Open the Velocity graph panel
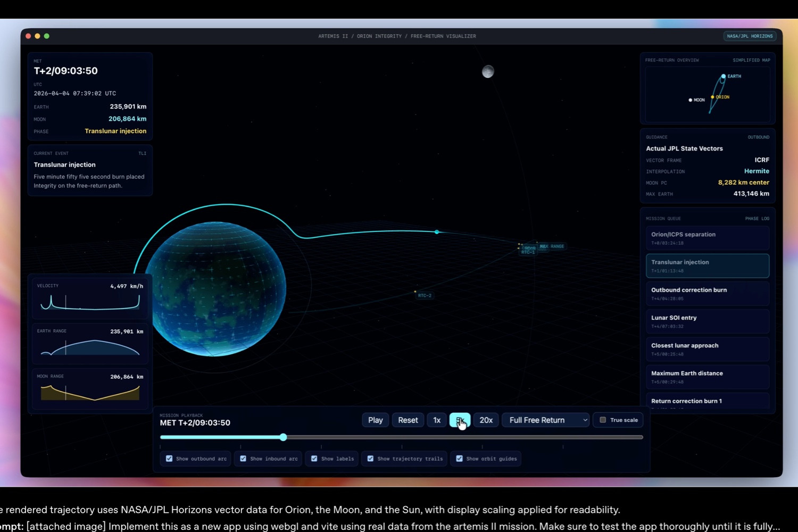The height and width of the screenshot is (532, 798). [x=89, y=297]
